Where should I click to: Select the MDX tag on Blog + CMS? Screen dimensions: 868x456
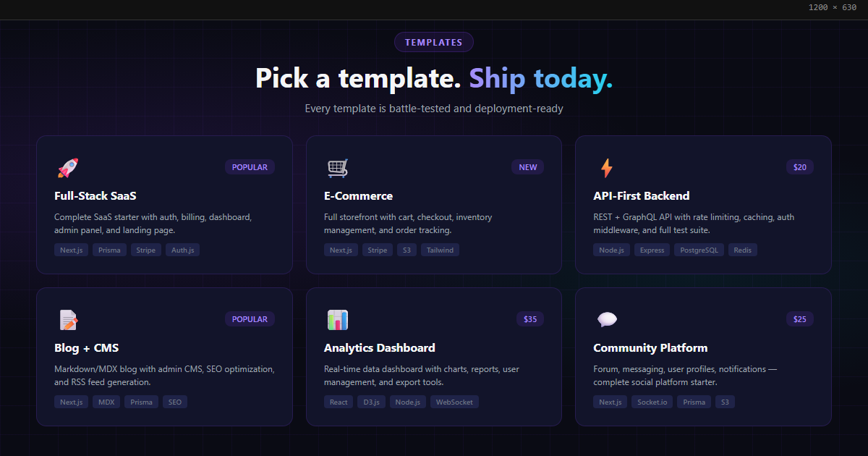point(106,402)
